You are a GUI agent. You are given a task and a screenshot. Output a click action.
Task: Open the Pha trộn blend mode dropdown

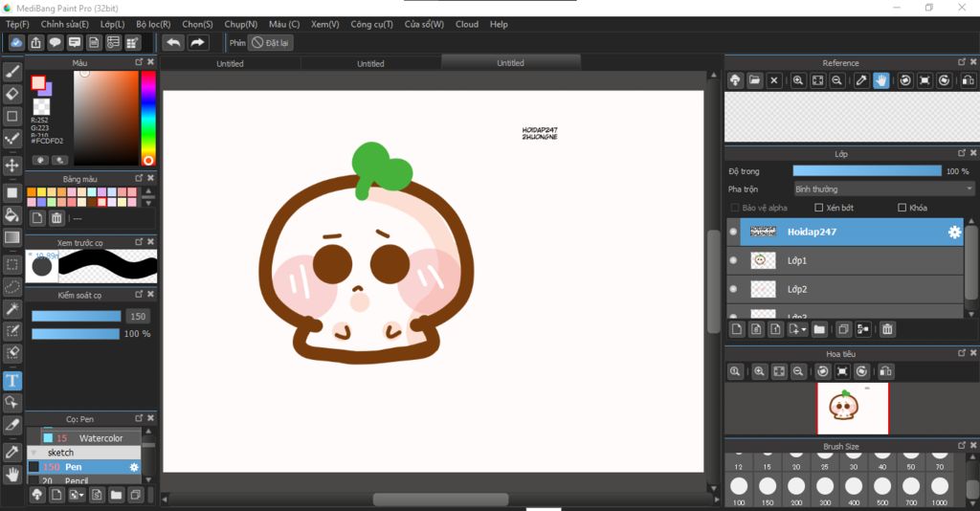(883, 189)
